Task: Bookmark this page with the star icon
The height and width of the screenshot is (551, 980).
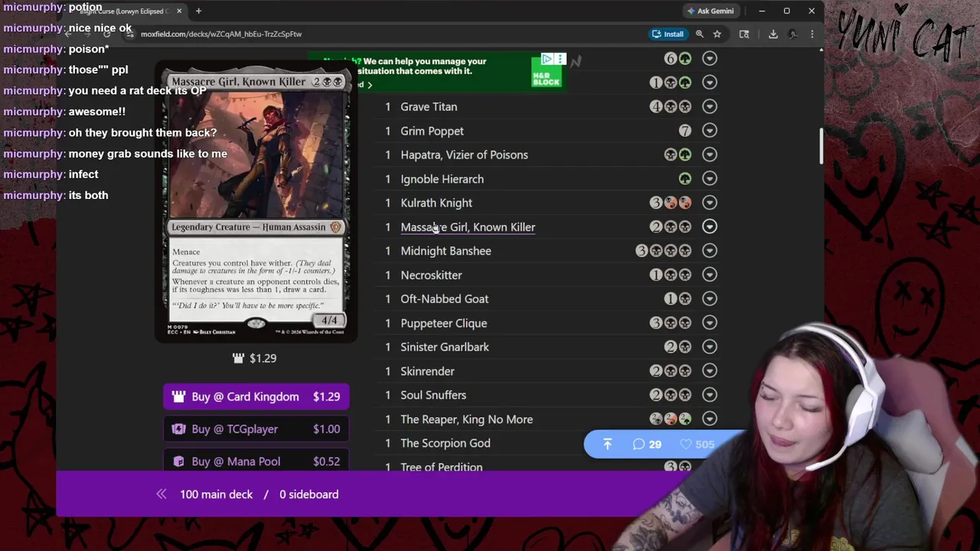Action: (x=717, y=34)
